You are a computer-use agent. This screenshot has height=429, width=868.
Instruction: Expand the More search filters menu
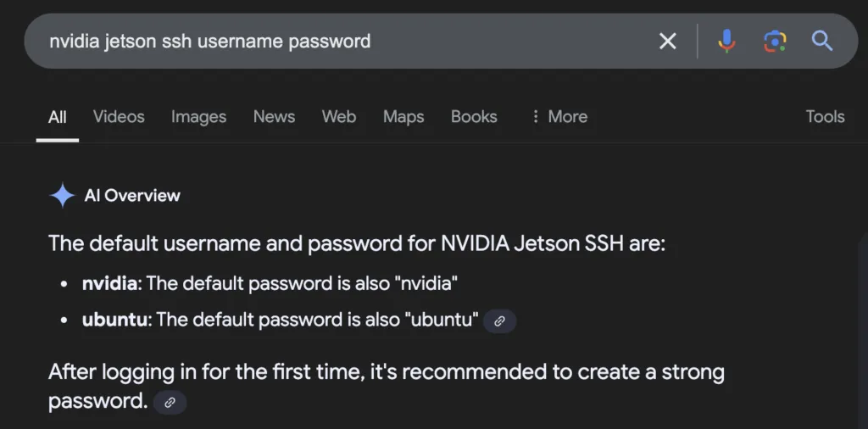[x=559, y=117]
